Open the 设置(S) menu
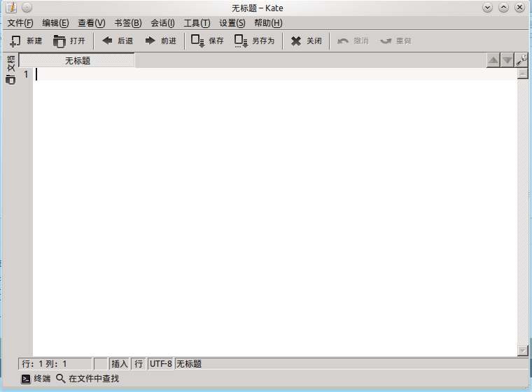 click(x=232, y=23)
